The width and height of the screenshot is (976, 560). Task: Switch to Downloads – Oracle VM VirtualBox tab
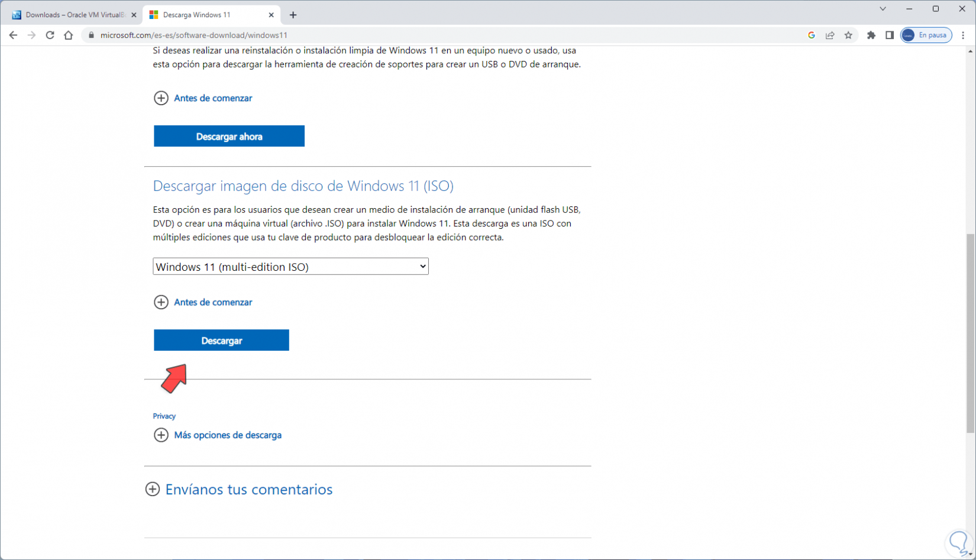[74, 15]
